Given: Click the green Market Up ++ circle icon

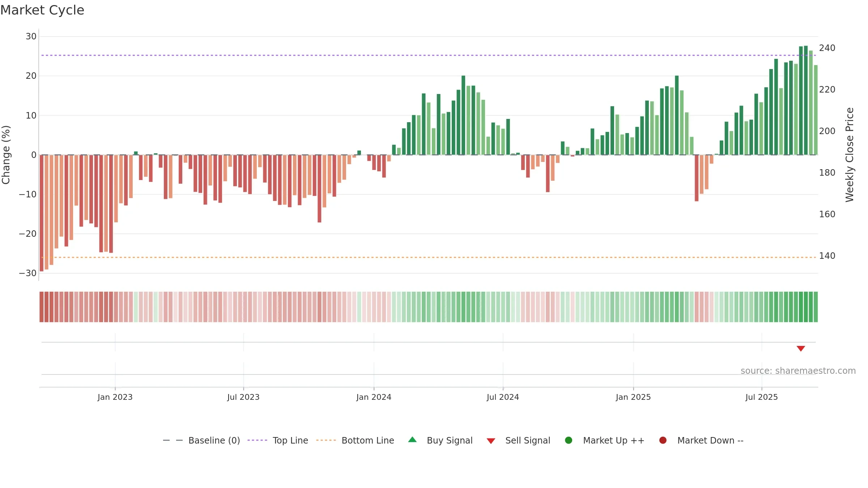Looking at the screenshot, I should click(569, 440).
